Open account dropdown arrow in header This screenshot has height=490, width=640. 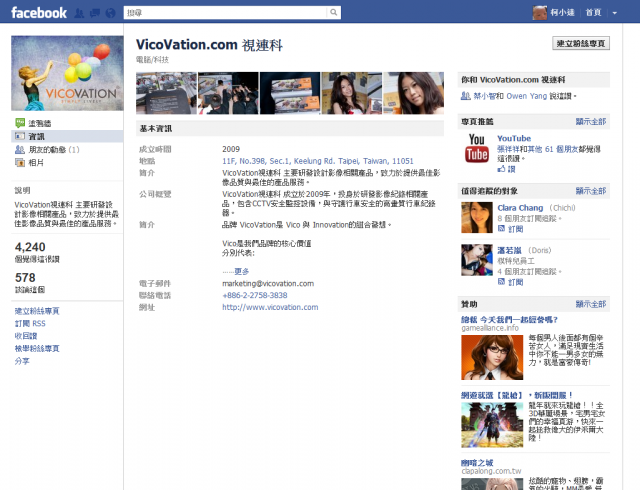click(x=614, y=13)
